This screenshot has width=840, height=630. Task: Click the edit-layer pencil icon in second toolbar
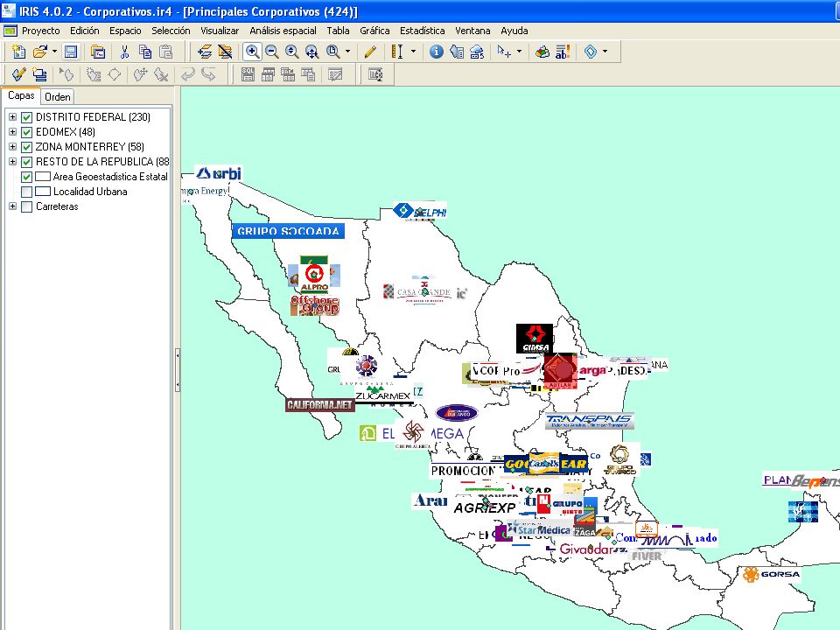click(18, 74)
